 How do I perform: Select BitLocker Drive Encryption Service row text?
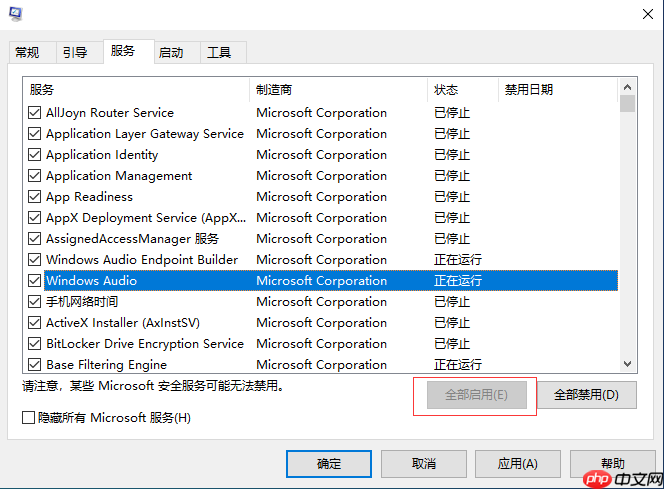click(145, 343)
